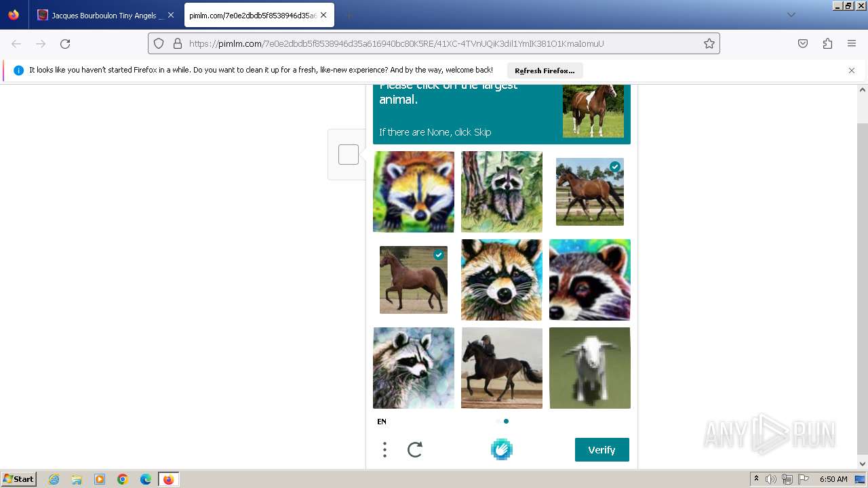
Task: Select the blurry white sheep image
Action: 590,368
